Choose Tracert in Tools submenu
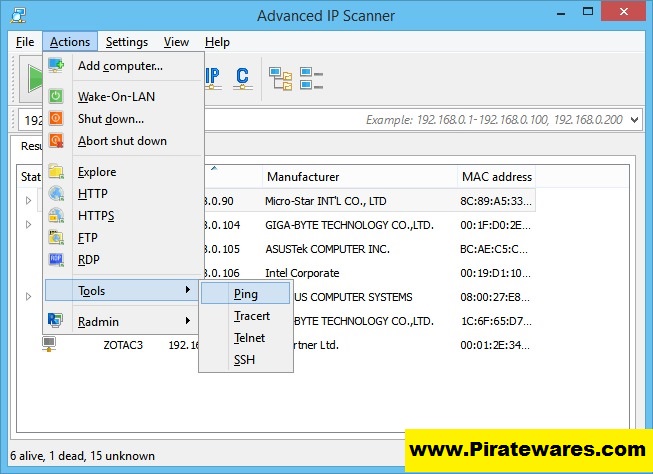Image resolution: width=653 pixels, height=474 pixels. pyautogui.click(x=251, y=316)
